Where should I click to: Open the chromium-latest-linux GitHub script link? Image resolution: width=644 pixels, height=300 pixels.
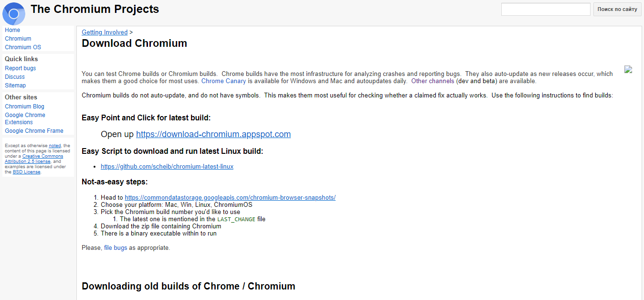click(x=167, y=166)
